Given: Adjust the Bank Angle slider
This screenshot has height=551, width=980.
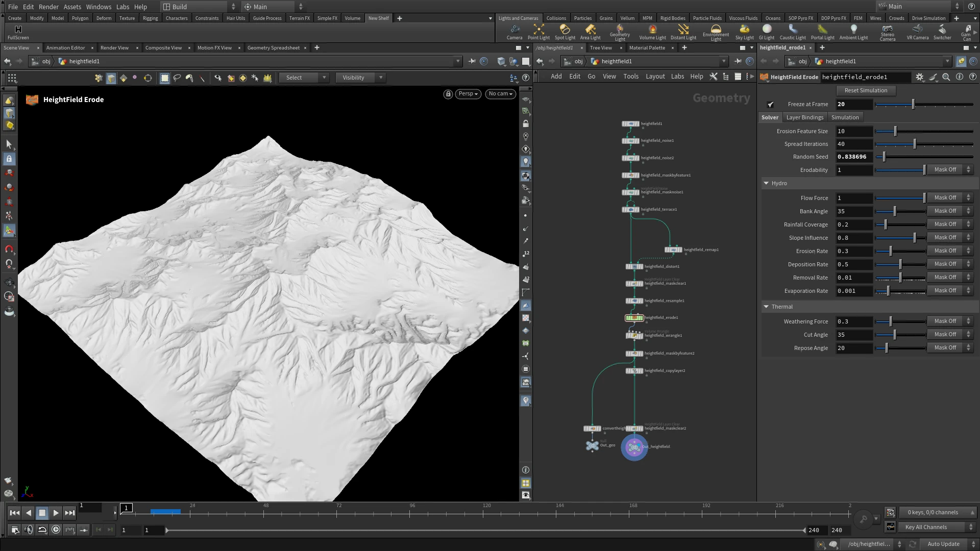Looking at the screenshot, I should pos(900,211).
